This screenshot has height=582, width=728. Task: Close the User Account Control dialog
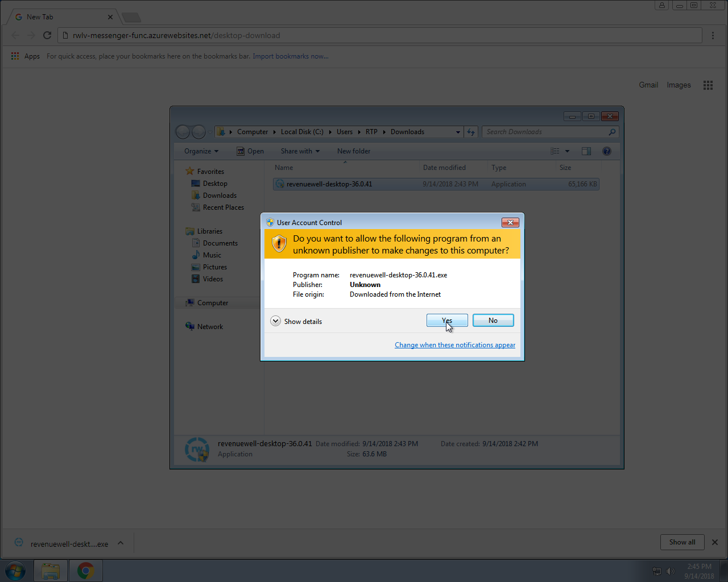[x=510, y=222]
